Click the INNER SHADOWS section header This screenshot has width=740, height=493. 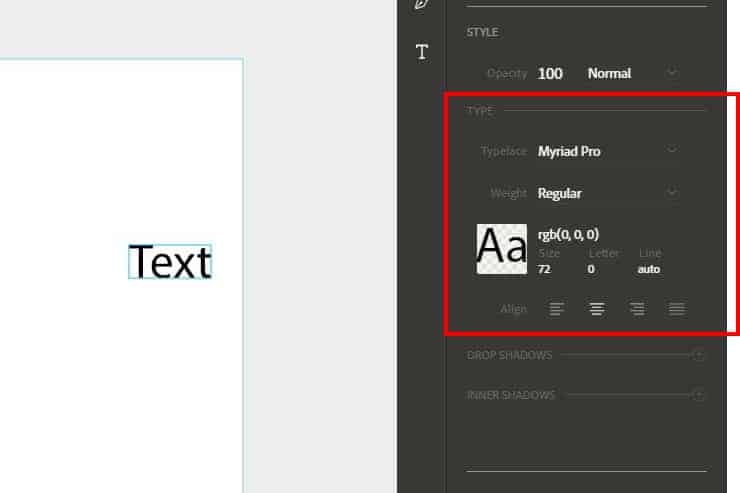click(x=510, y=395)
